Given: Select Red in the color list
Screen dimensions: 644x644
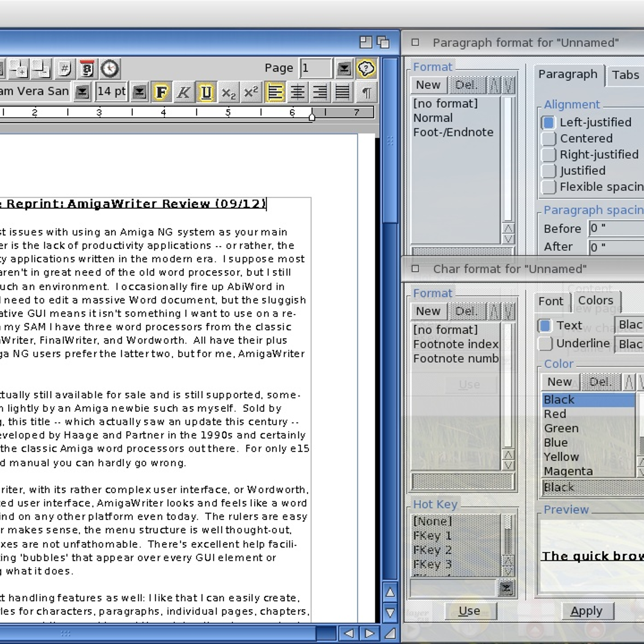Looking at the screenshot, I should click(588, 414).
